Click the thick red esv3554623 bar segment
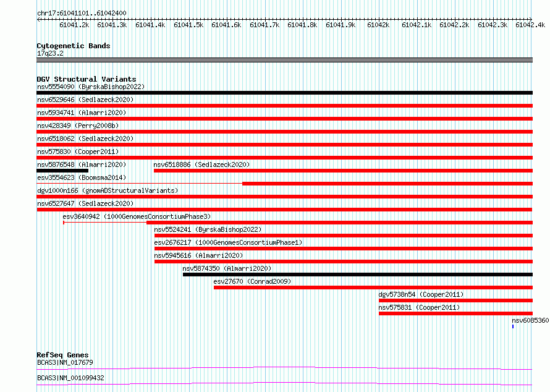 click(387, 184)
